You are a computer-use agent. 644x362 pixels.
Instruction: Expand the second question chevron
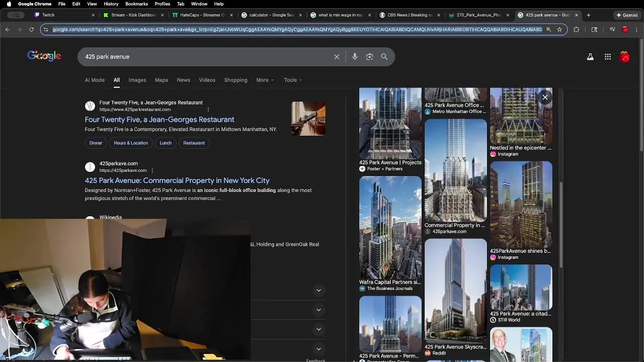[x=318, y=310]
